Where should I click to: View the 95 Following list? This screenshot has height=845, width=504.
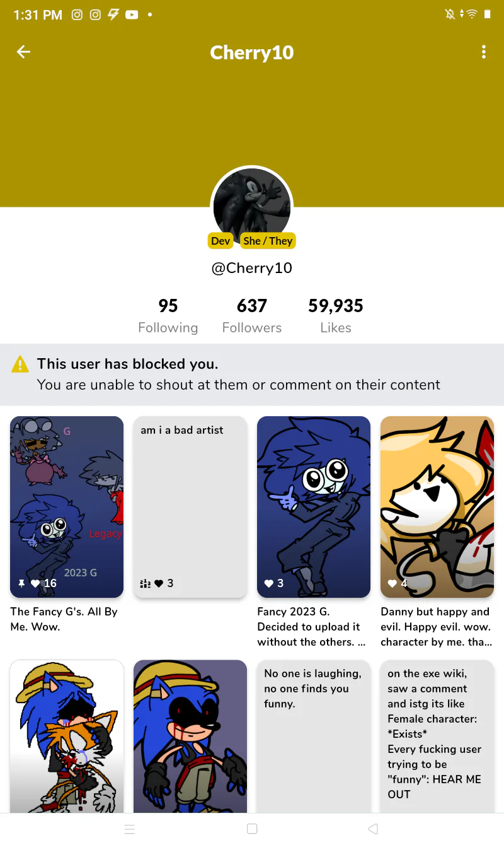point(168,316)
